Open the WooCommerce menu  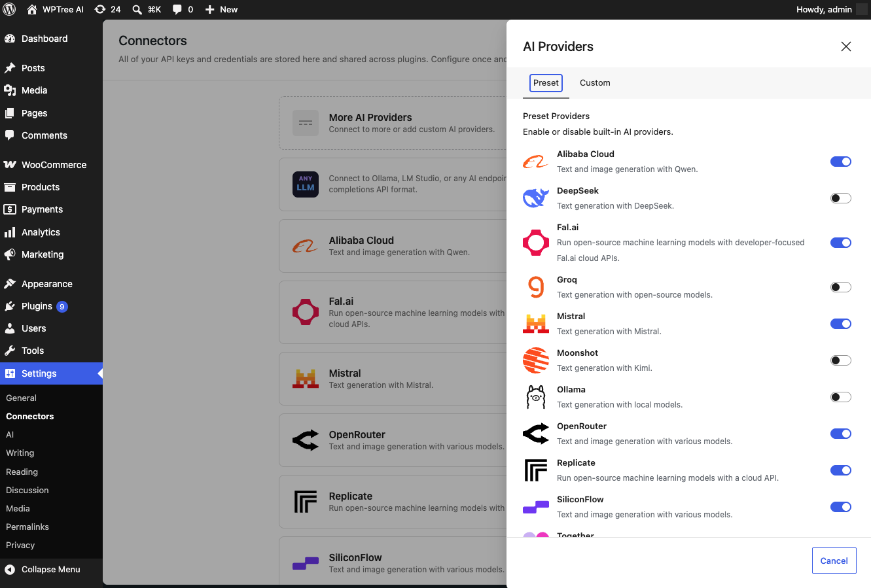click(x=51, y=165)
